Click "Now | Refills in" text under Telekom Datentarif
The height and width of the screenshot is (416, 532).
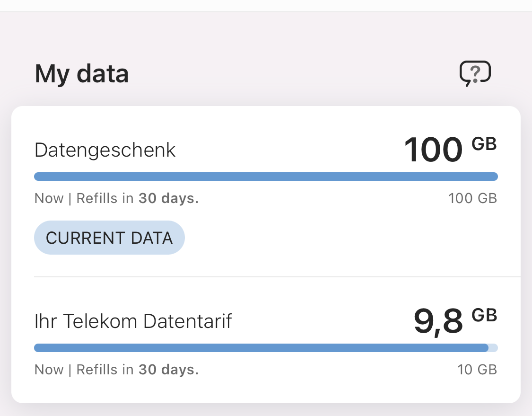(x=84, y=369)
